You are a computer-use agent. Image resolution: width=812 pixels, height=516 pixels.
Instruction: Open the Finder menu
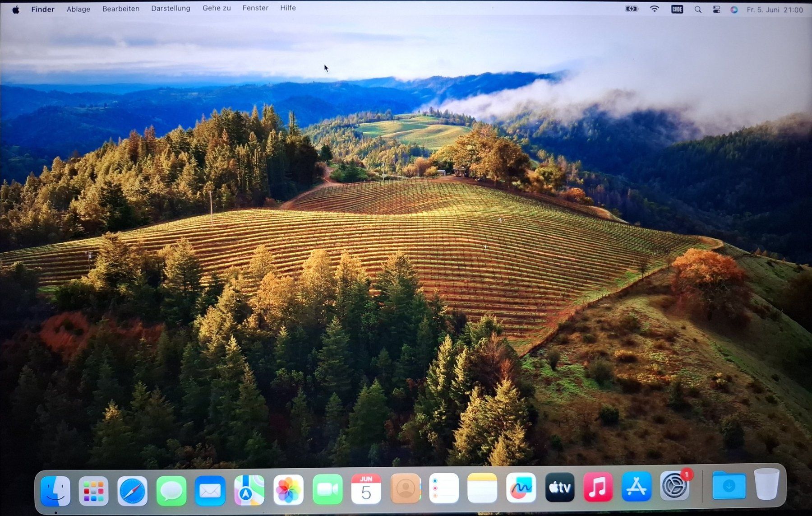pos(43,9)
